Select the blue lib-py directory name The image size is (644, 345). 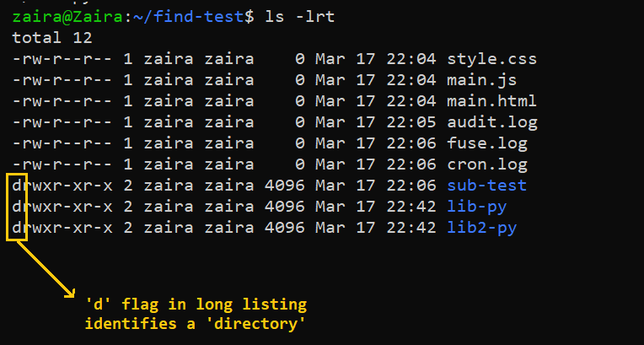(x=477, y=207)
